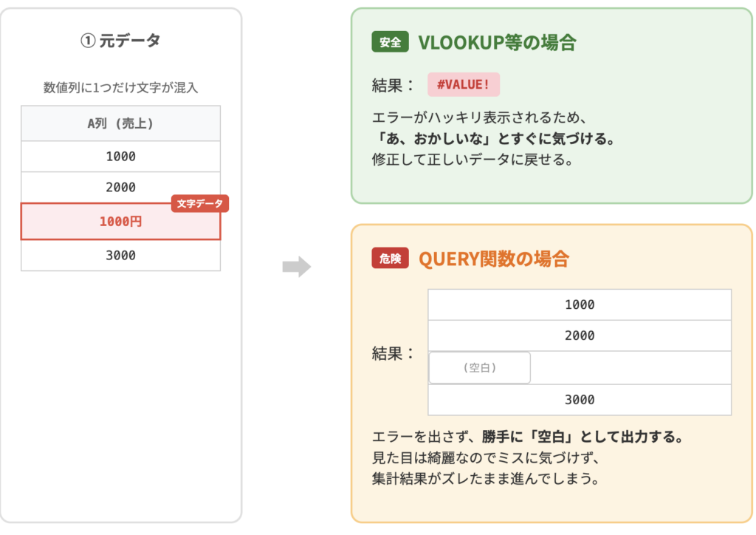Select the 2000 cell in the 元データ table
Viewport: 756px width, 535px height.
pos(120,188)
